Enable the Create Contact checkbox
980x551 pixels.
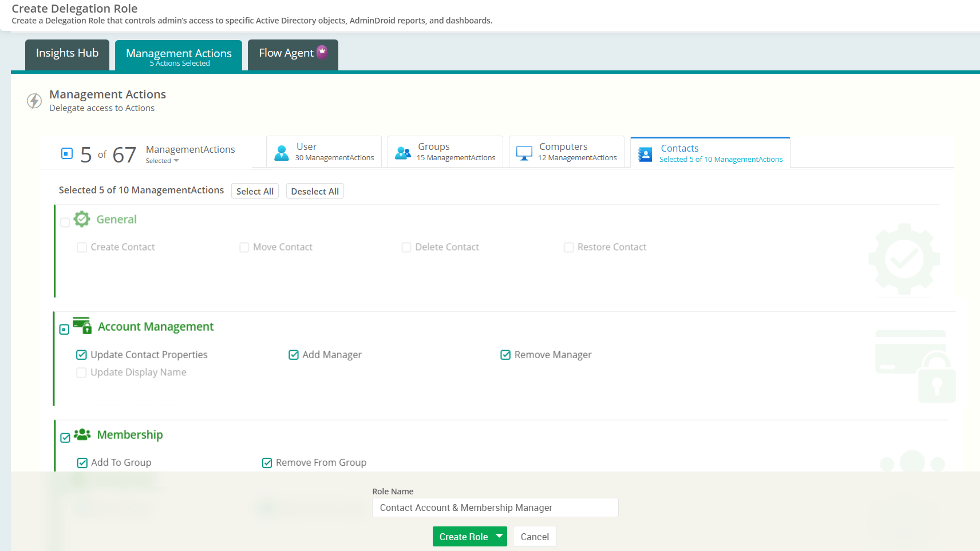coord(82,247)
